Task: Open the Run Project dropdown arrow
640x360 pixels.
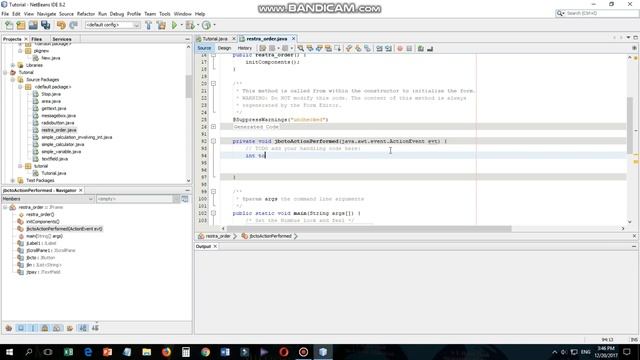Action: (x=181, y=25)
